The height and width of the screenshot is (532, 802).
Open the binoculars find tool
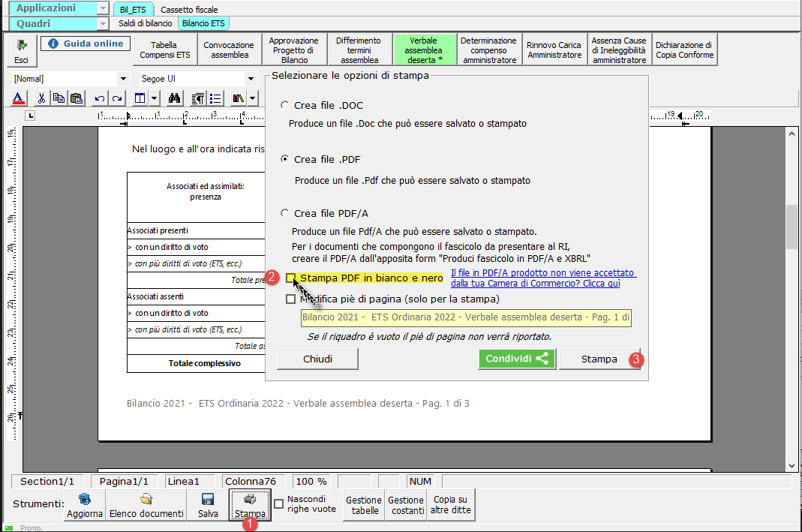pyautogui.click(x=174, y=98)
